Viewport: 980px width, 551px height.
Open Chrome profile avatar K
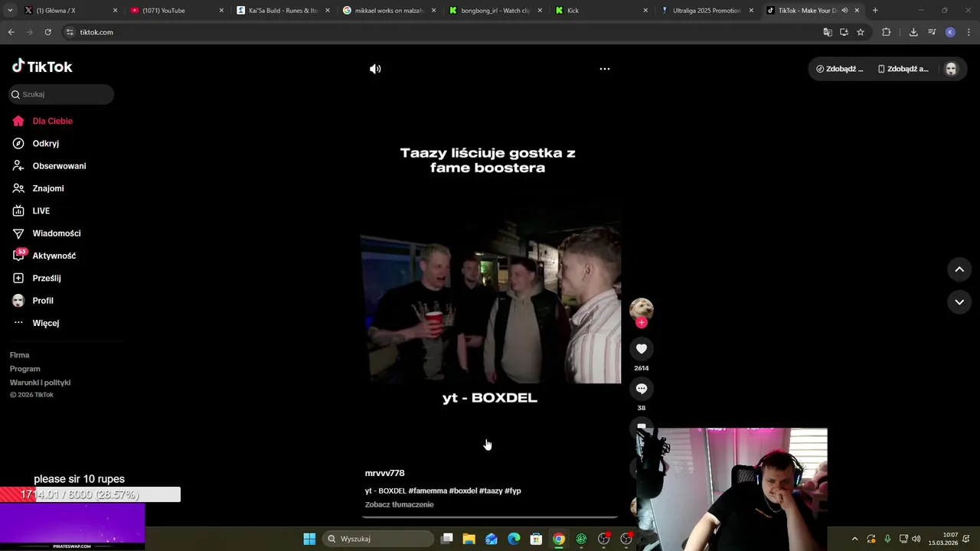click(950, 32)
